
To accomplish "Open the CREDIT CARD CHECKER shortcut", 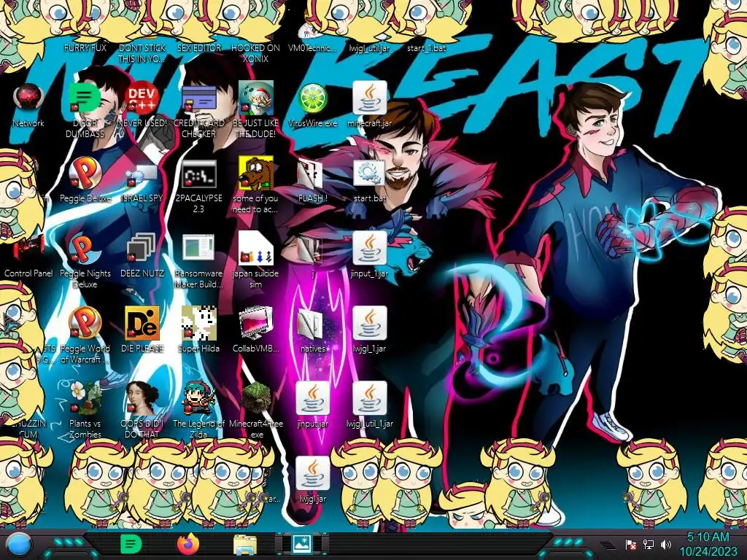I will pyautogui.click(x=198, y=98).
